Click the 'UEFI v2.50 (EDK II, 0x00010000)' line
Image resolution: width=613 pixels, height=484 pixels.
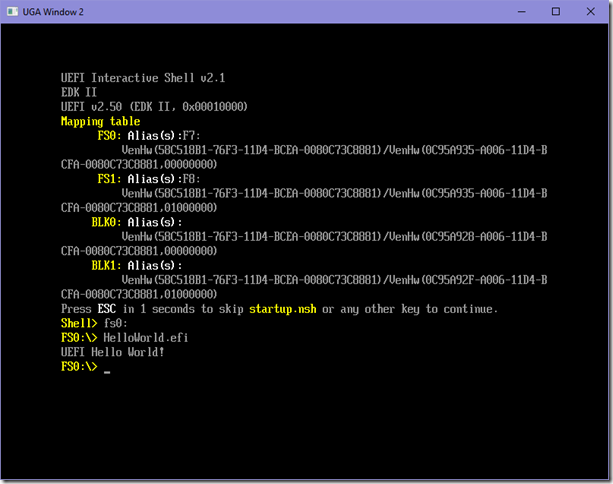click(154, 107)
